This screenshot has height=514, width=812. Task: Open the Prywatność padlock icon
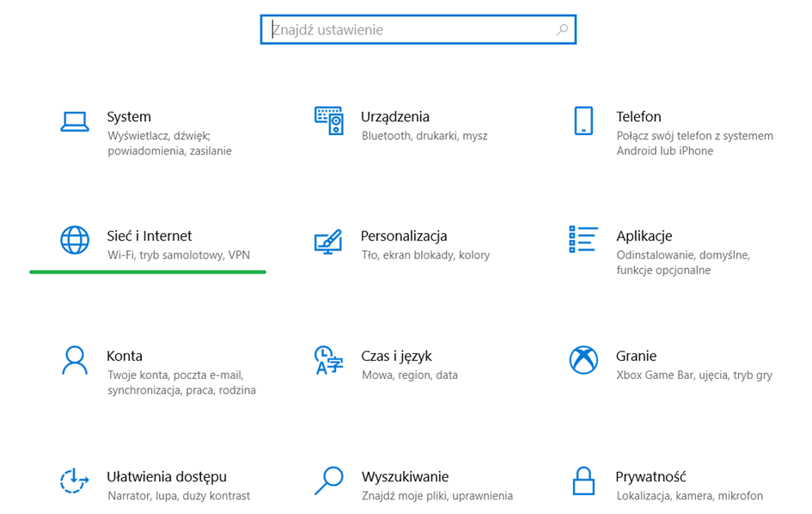(x=583, y=480)
